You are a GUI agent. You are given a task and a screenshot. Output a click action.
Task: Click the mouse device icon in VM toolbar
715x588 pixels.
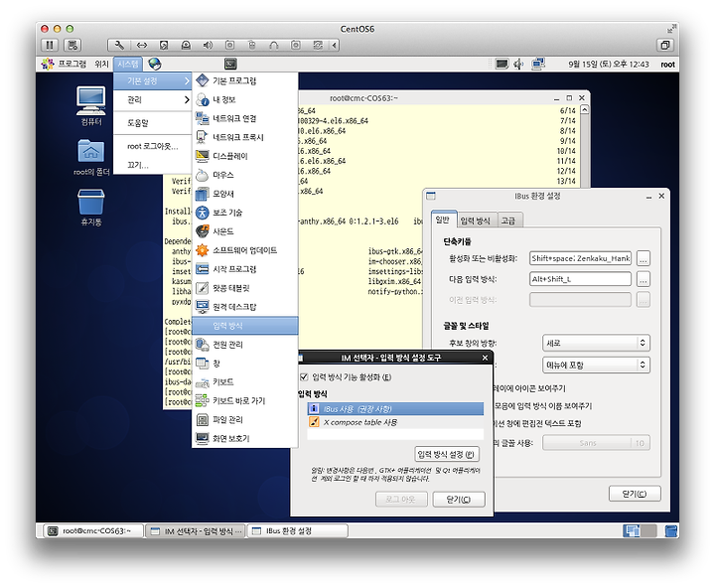pyautogui.click(x=251, y=45)
